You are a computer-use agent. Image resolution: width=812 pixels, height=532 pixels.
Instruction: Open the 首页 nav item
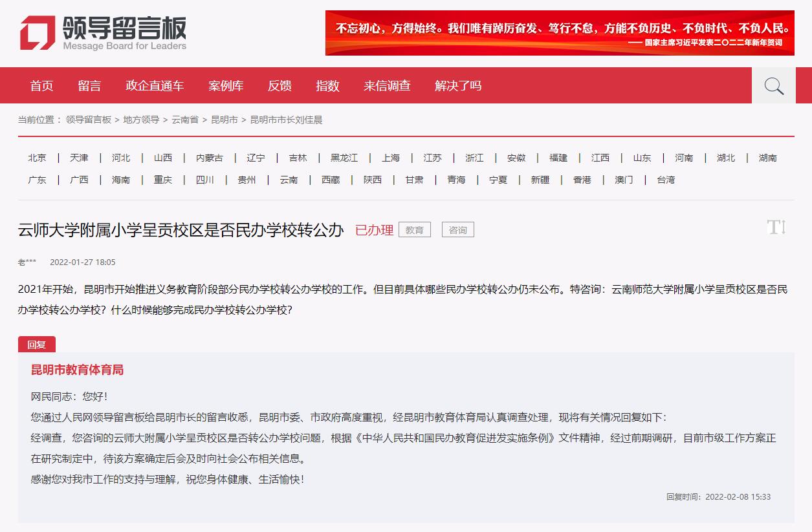(x=42, y=86)
